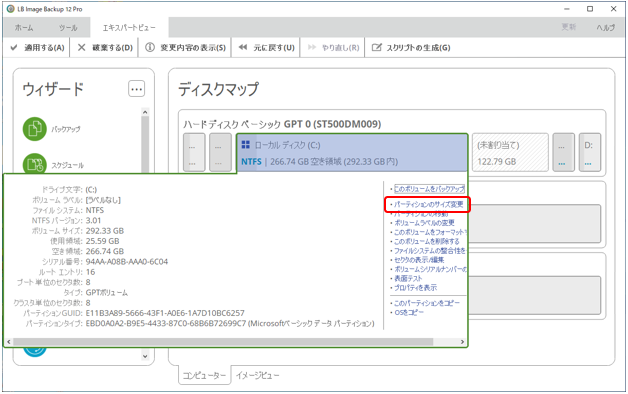The image size is (628, 394).
Task: Switch to the イメージビュー bottom tab
Action: click(257, 376)
